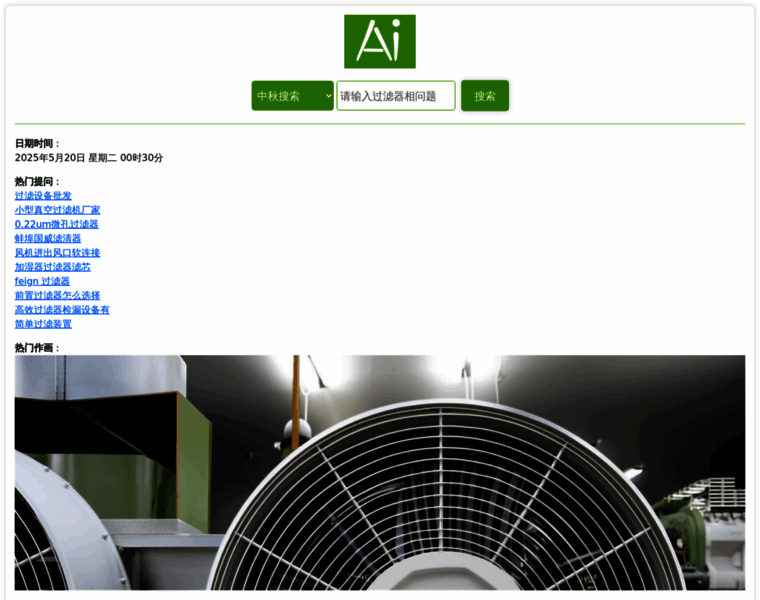Click the green Ai logo
Screen dimensions: 760x600
coord(379,41)
